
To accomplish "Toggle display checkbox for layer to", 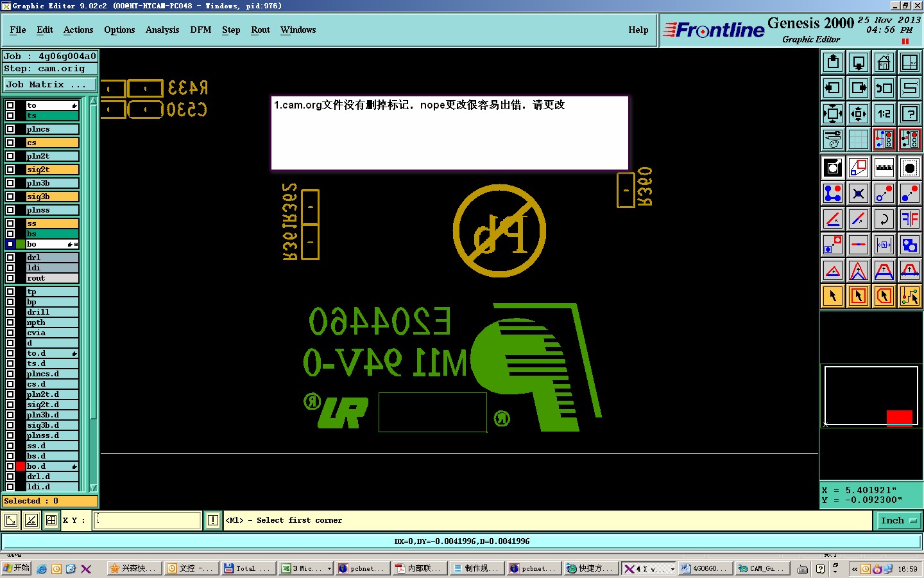I will pos(10,105).
